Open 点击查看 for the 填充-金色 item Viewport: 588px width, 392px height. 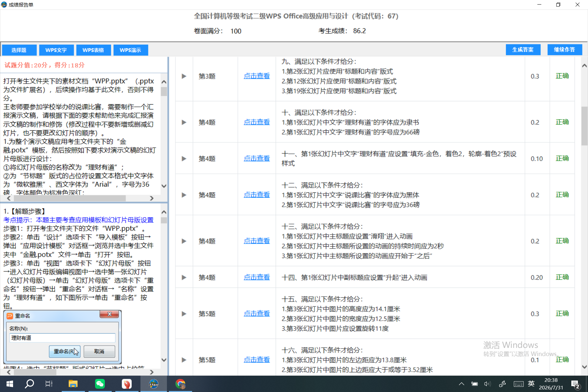coord(257,158)
